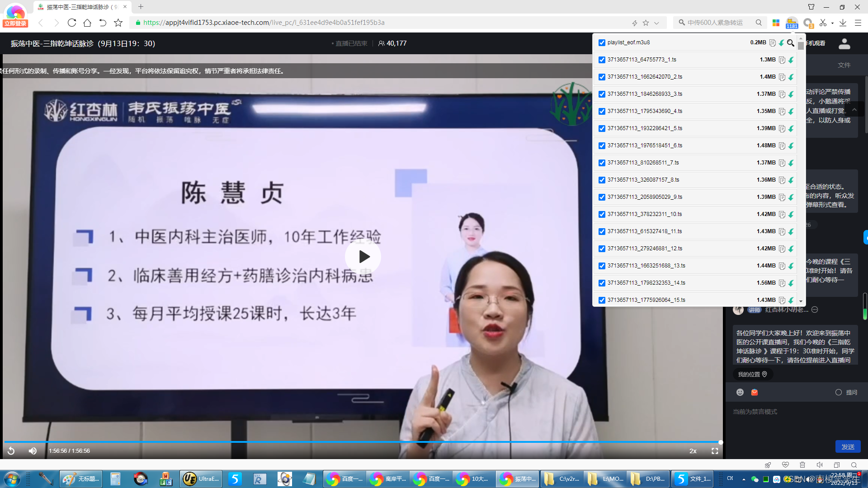Select the fullscreen icon in the video player
Screen dimensions: 868x488
(x=715, y=450)
